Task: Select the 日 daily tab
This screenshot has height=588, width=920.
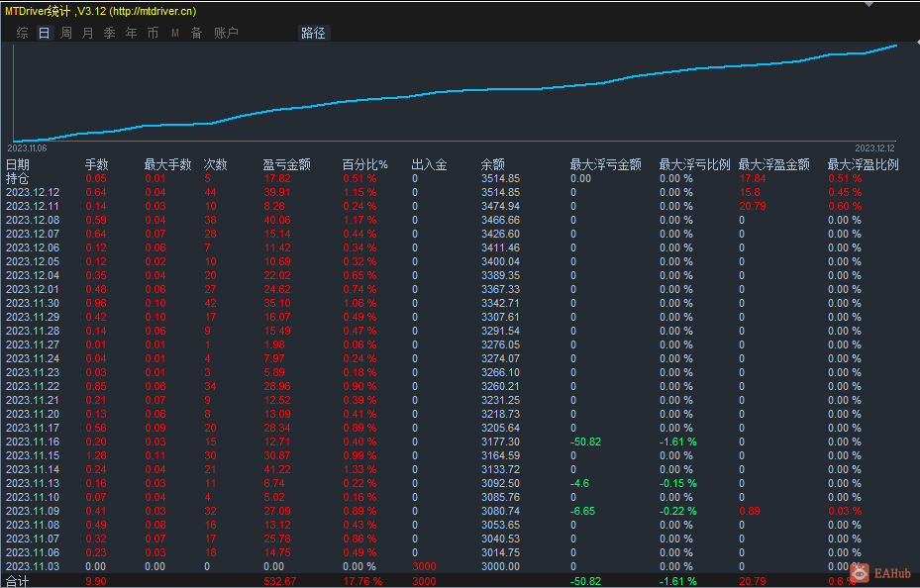Action: click(x=44, y=33)
